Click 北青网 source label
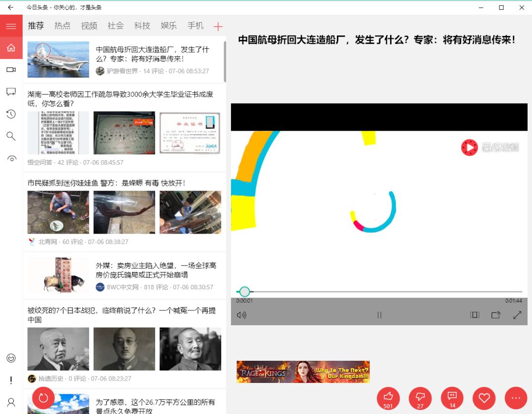532x414 pixels. [x=47, y=241]
